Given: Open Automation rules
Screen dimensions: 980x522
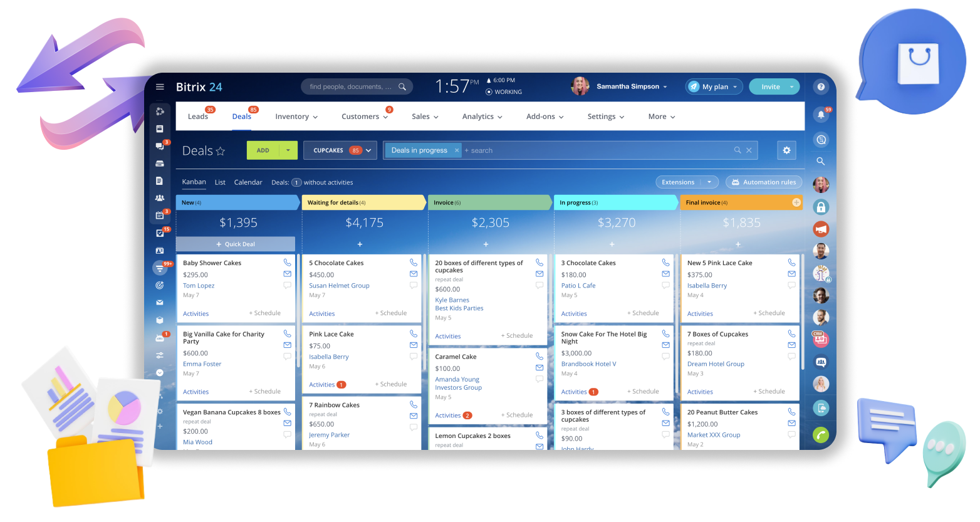Looking at the screenshot, I should (x=764, y=182).
